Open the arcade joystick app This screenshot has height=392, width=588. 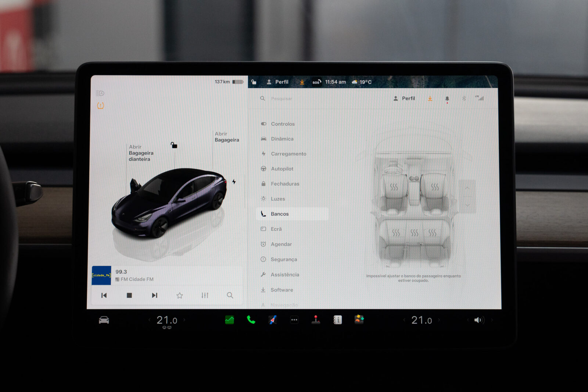point(316,320)
